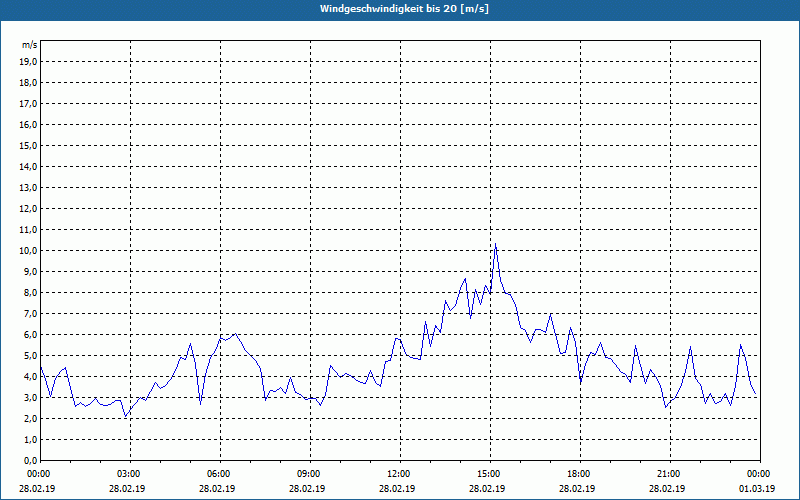Screen dimensions: 800x500
Task: Click the 7,0 y-axis label
Action: [x=30, y=313]
